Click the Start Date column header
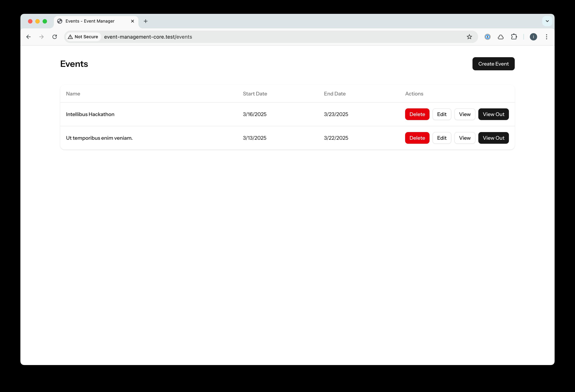575x392 pixels. click(255, 94)
